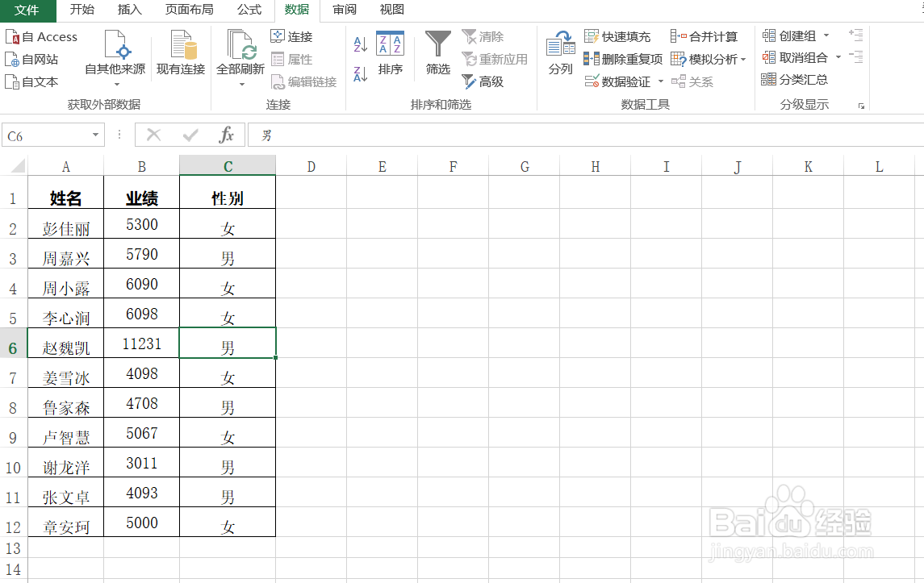Expand the 数据验证 dropdown arrow
Image resolution: width=924 pixels, height=583 pixels.
(663, 81)
